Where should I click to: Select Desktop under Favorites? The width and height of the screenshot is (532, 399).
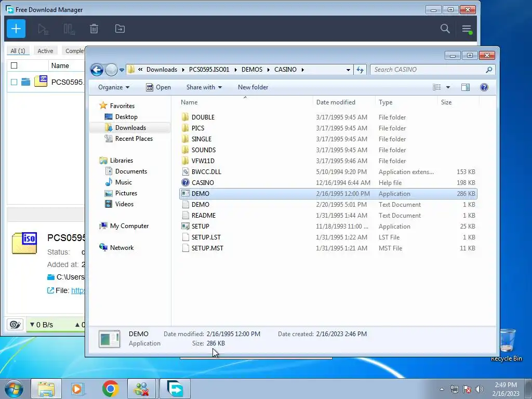click(126, 117)
